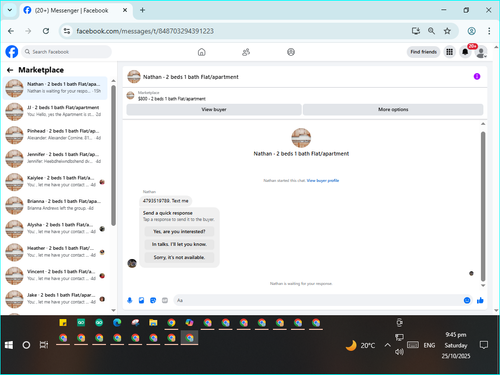The image size is (500, 375).
Task: Open the Friends icon in top navigation
Action: click(246, 52)
